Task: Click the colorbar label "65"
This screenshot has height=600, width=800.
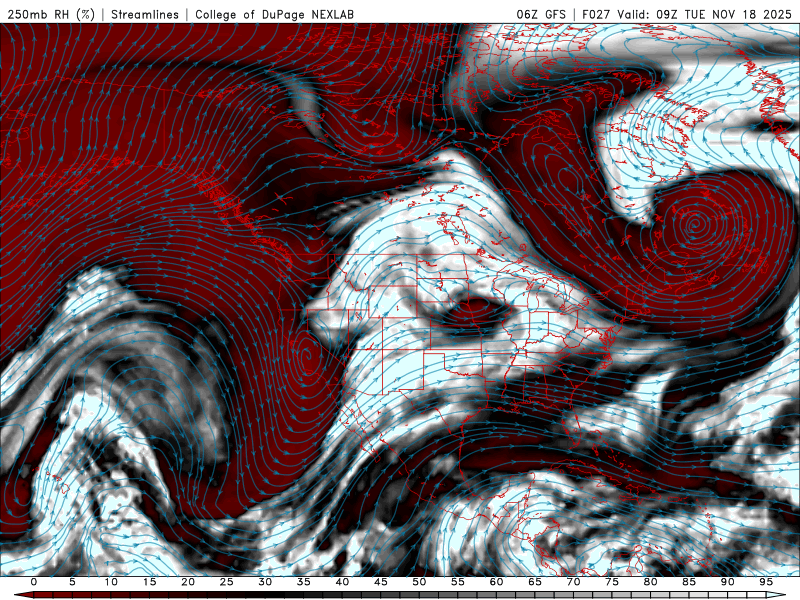Action: (x=535, y=582)
